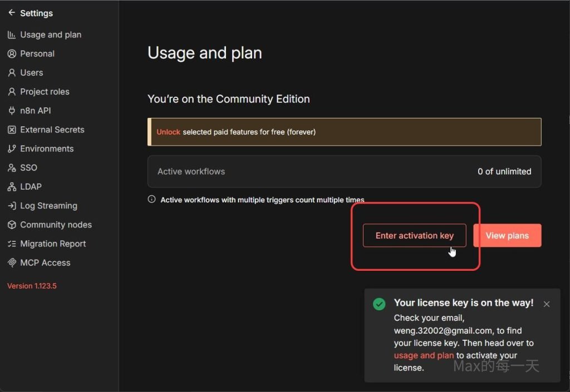
Task: Click the Enter activation key button
Action: coord(414,236)
